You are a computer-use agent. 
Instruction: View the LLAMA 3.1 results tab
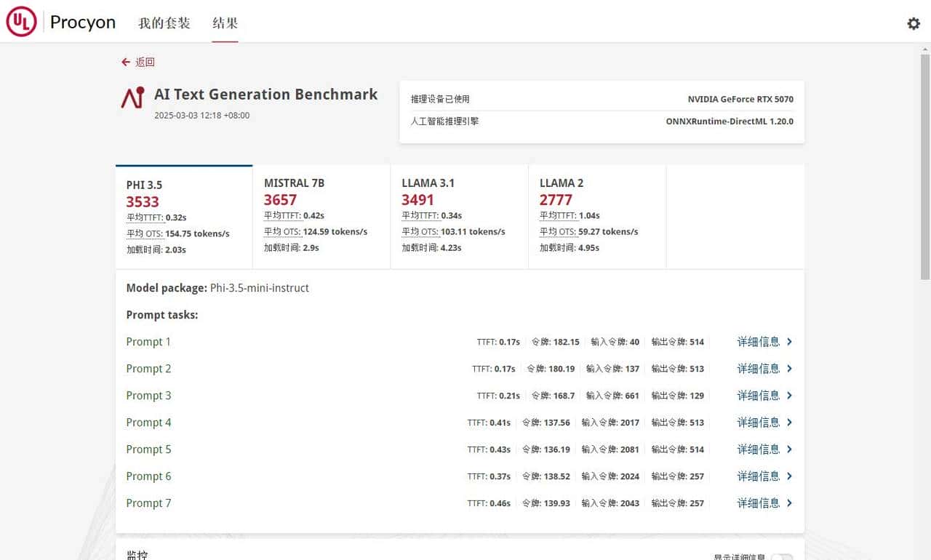point(458,215)
